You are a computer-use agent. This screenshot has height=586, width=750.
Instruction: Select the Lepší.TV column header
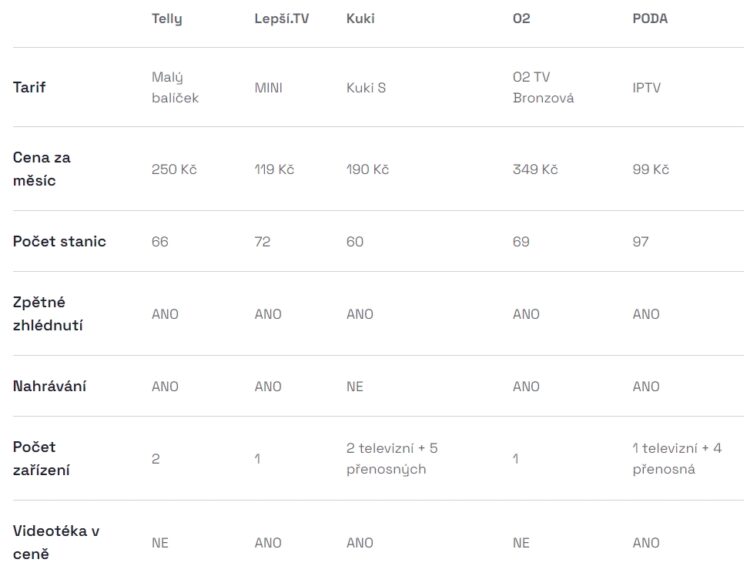pyautogui.click(x=282, y=19)
